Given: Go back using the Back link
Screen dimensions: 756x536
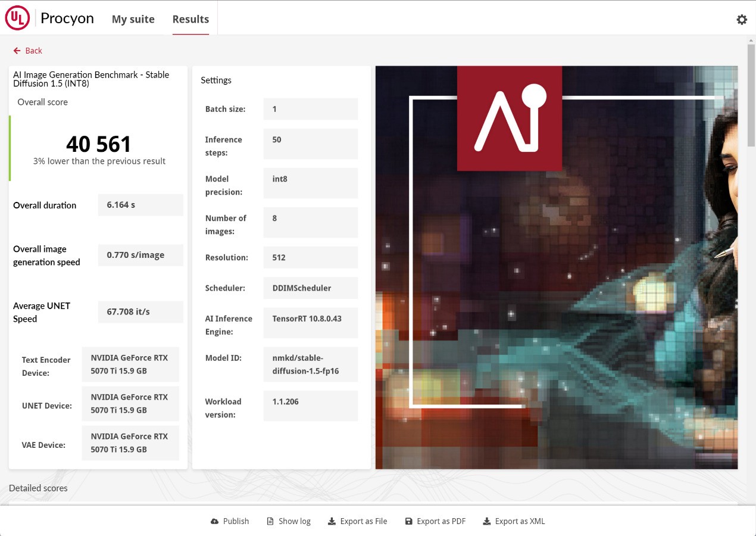Looking at the screenshot, I should point(33,51).
